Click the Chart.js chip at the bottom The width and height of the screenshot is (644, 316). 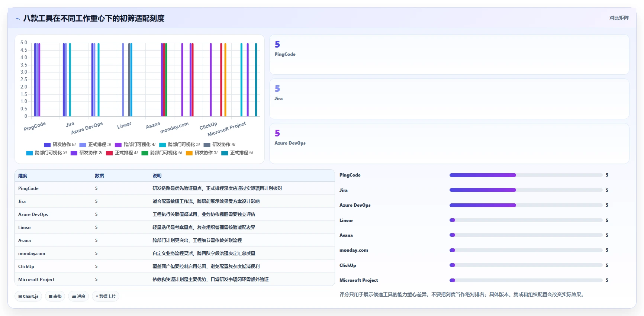point(28,296)
